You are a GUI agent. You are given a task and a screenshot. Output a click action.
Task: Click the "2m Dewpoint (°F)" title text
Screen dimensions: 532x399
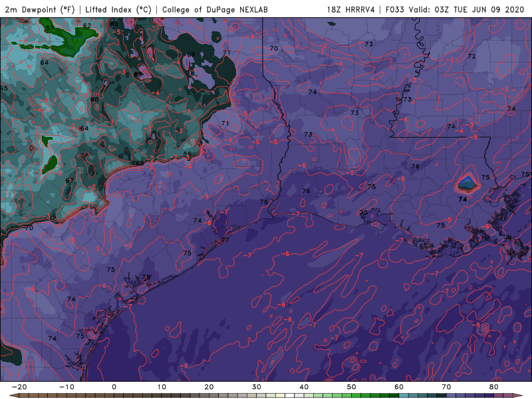coord(40,9)
